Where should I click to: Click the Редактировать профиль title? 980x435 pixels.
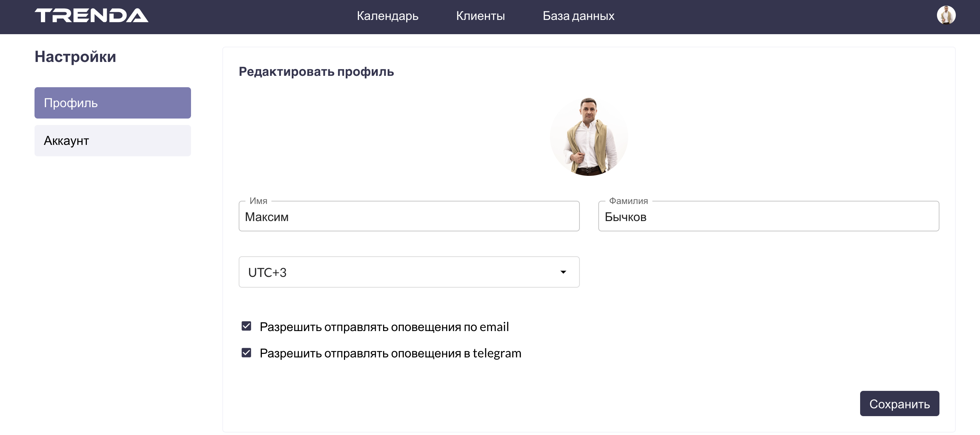tap(316, 72)
